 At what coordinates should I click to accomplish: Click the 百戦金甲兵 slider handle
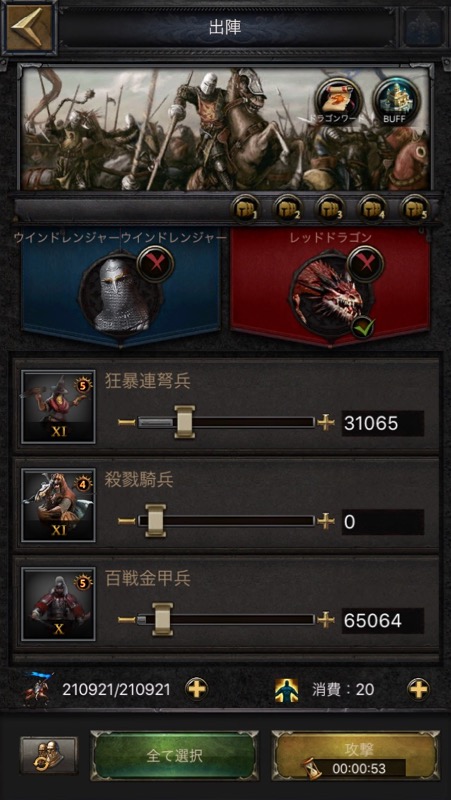coord(163,619)
